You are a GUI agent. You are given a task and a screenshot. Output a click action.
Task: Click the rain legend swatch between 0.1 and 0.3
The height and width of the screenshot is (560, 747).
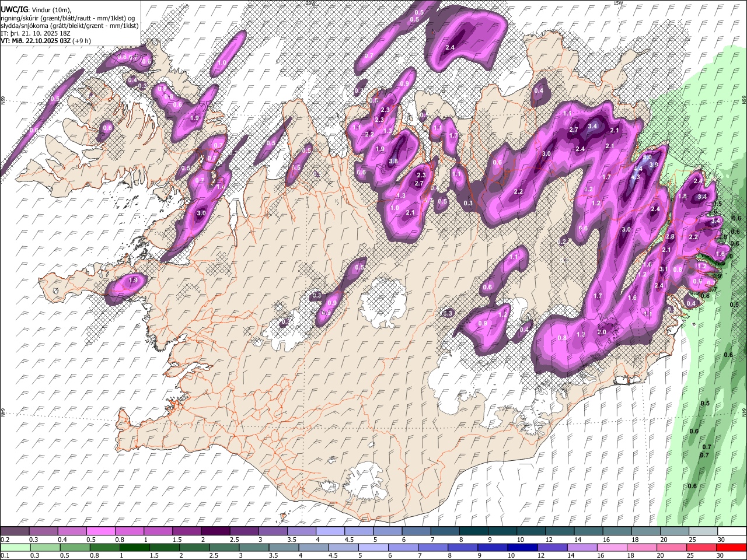(x=15, y=547)
